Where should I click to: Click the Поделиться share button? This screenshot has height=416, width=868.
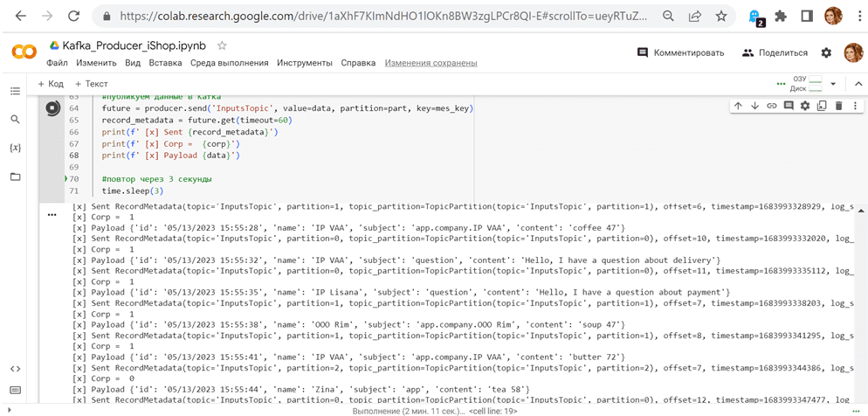point(774,52)
